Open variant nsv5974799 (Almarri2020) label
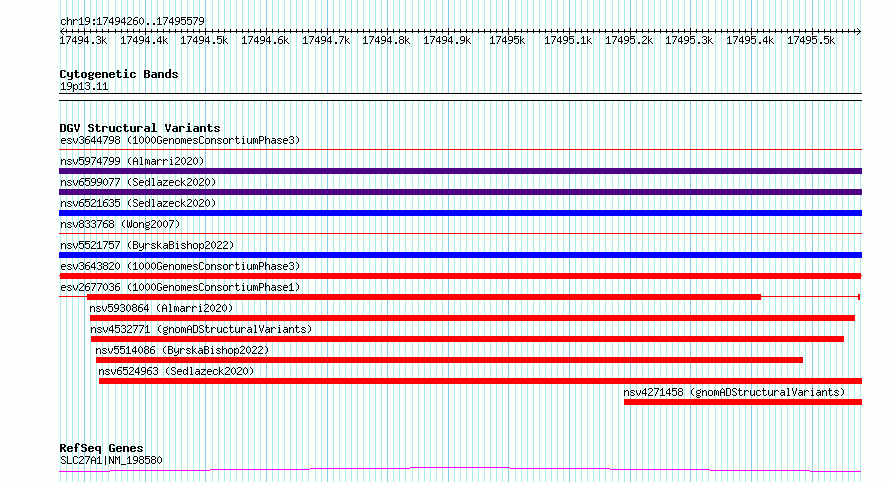The image size is (890, 482). tap(132, 161)
